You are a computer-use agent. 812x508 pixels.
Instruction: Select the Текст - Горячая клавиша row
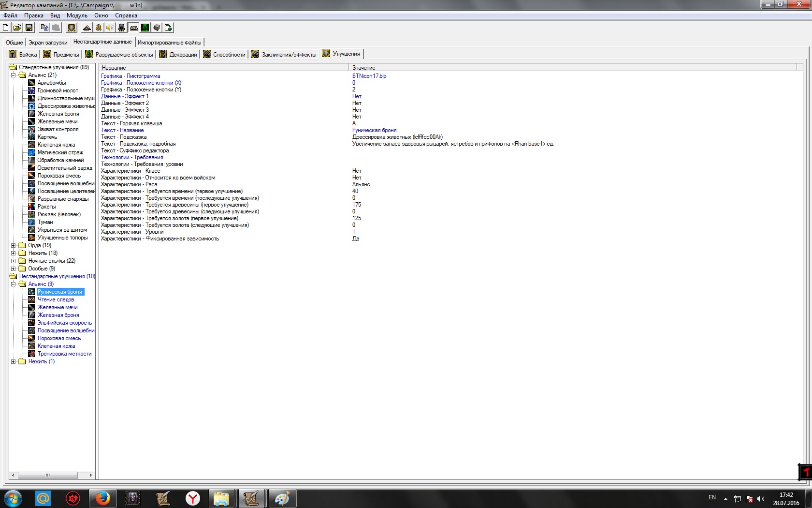451,123
